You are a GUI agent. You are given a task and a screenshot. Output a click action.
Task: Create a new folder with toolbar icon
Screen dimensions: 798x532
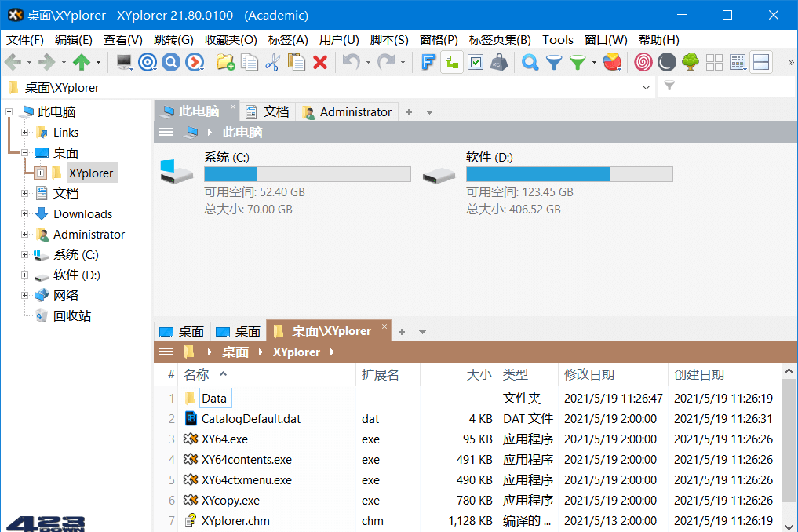225,63
